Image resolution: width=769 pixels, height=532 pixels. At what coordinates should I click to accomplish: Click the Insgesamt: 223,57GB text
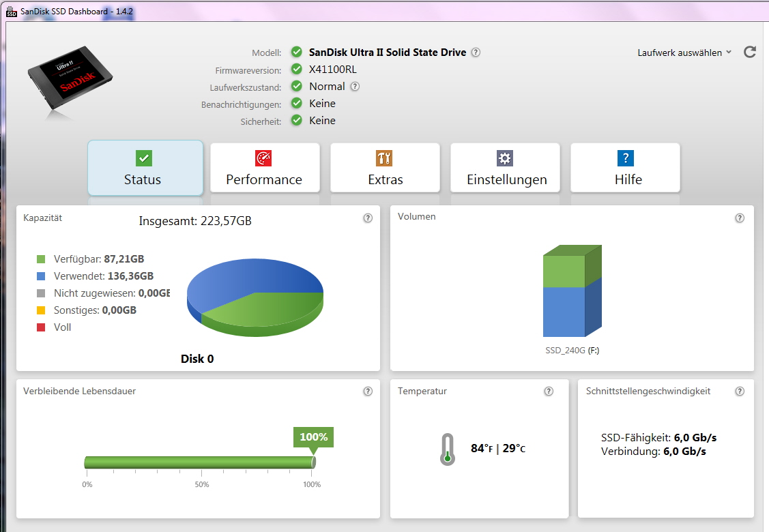(195, 221)
